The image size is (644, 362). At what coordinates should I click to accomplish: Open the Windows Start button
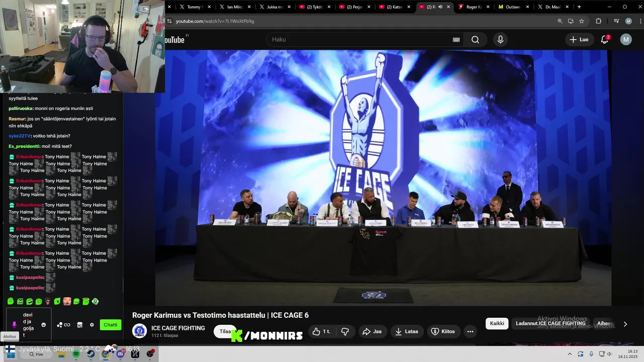(11, 354)
